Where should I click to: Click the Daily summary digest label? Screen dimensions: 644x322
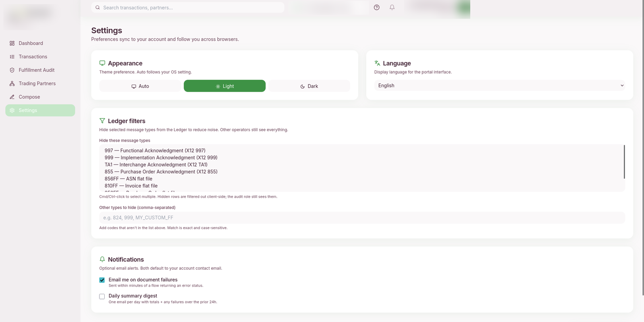tap(133, 296)
